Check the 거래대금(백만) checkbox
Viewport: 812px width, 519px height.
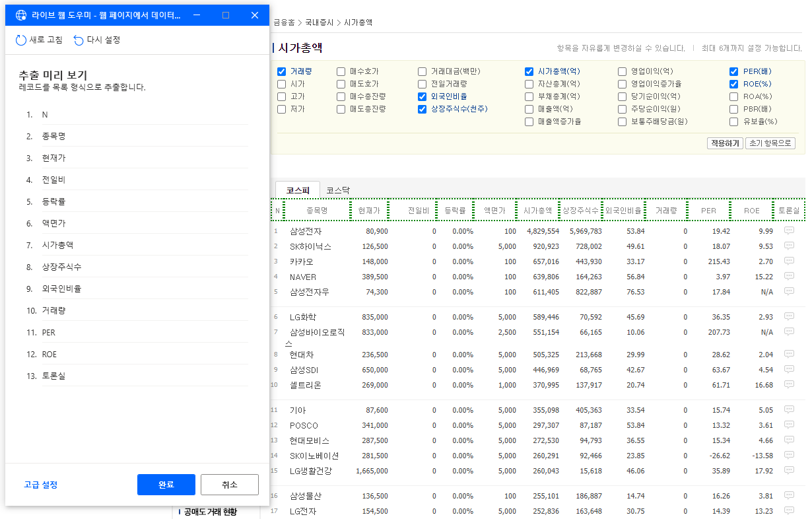click(423, 71)
